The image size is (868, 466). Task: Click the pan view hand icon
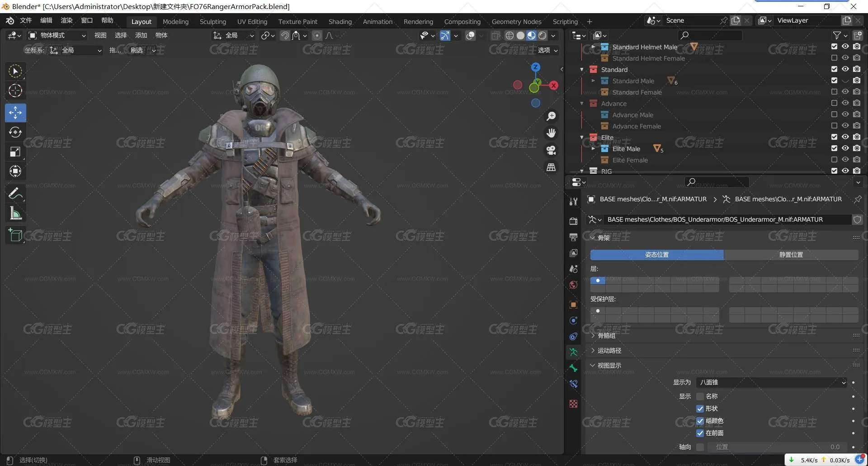(x=551, y=133)
